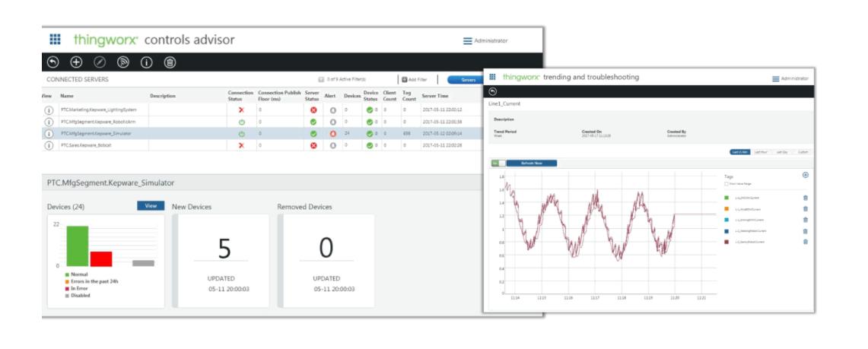This screenshot has width=868, height=349.
Task: Click the New Devices count 5
Action: tap(224, 248)
